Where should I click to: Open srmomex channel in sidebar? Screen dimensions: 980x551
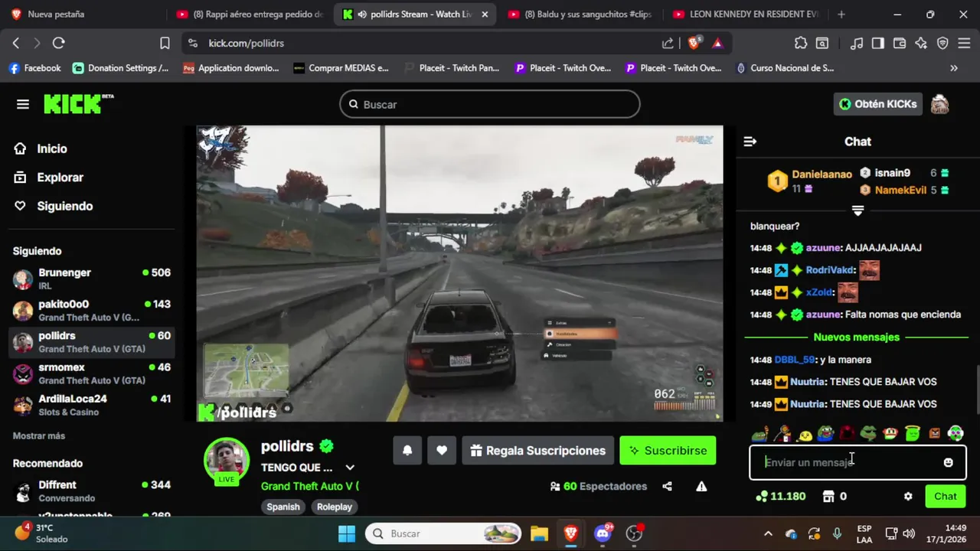(x=92, y=373)
